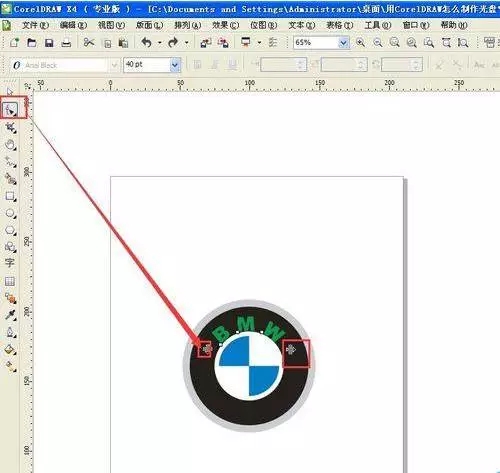Open the 窗口(W) menu

(416, 25)
